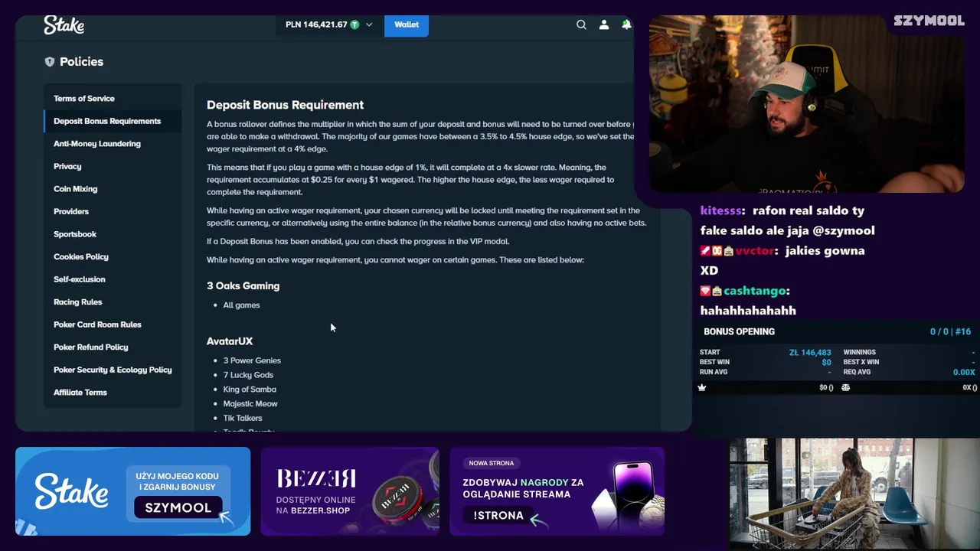
Task: Click the Stake SZYMOOL promo banner
Action: [132, 491]
